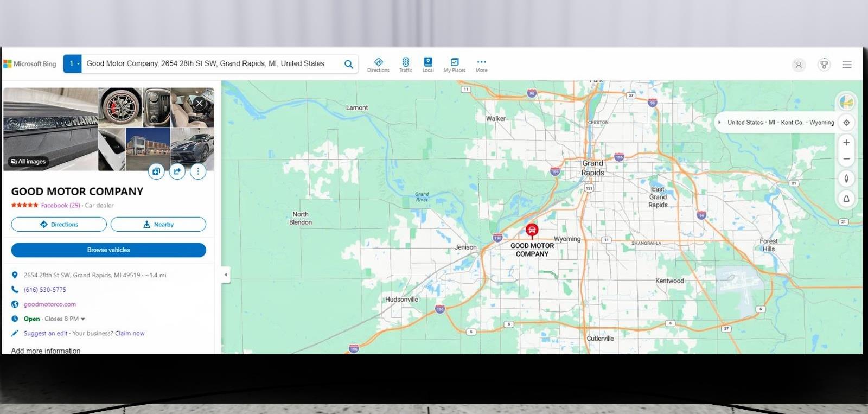The image size is (868, 414).
Task: Open Directions from the top toolbar
Action: tap(378, 65)
